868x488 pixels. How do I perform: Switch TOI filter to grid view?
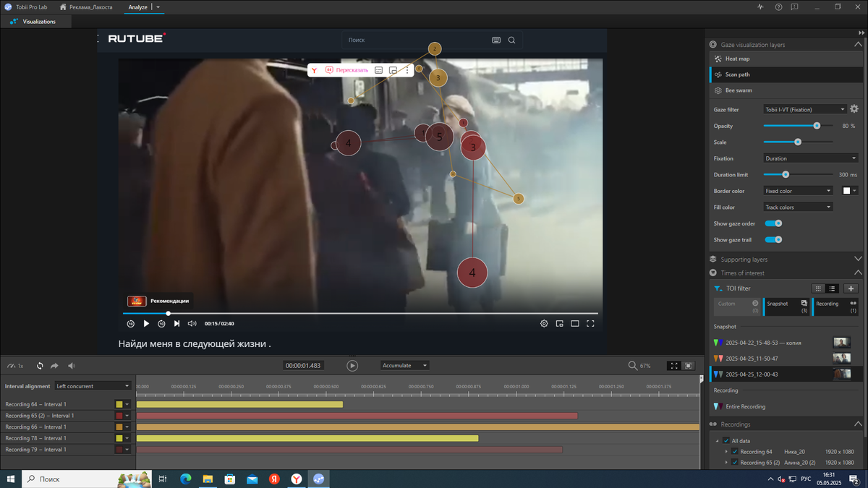818,288
